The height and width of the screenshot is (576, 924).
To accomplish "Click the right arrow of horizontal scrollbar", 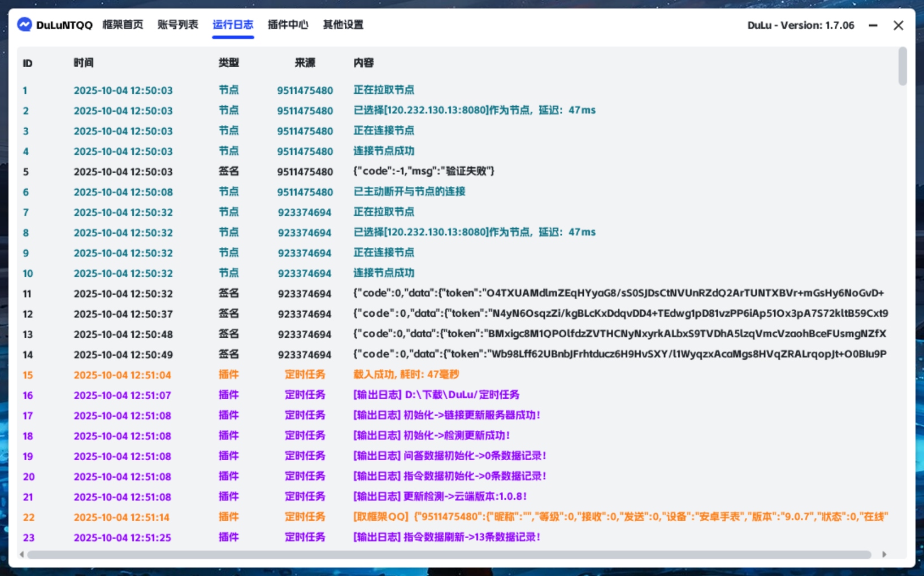I will click(884, 555).
